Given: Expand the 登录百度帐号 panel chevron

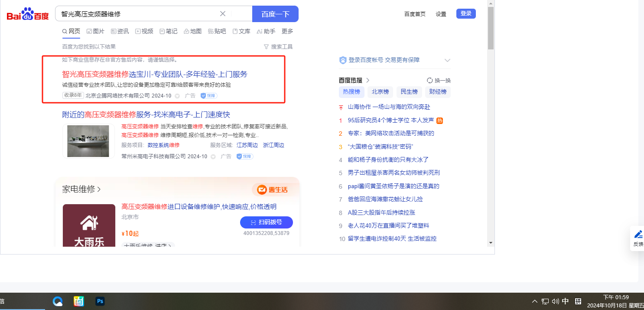Looking at the screenshot, I should coord(447,60).
